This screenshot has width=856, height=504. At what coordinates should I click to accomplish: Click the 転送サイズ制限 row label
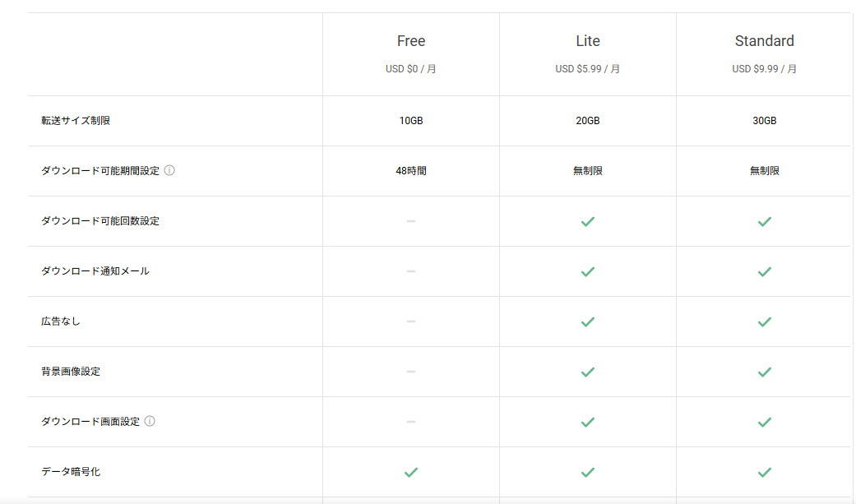[x=76, y=121]
